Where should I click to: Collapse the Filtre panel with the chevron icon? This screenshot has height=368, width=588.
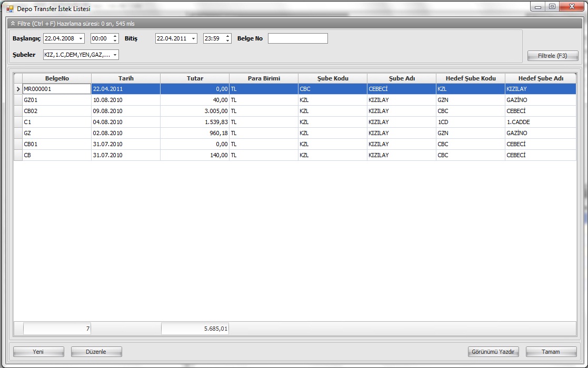coord(13,24)
